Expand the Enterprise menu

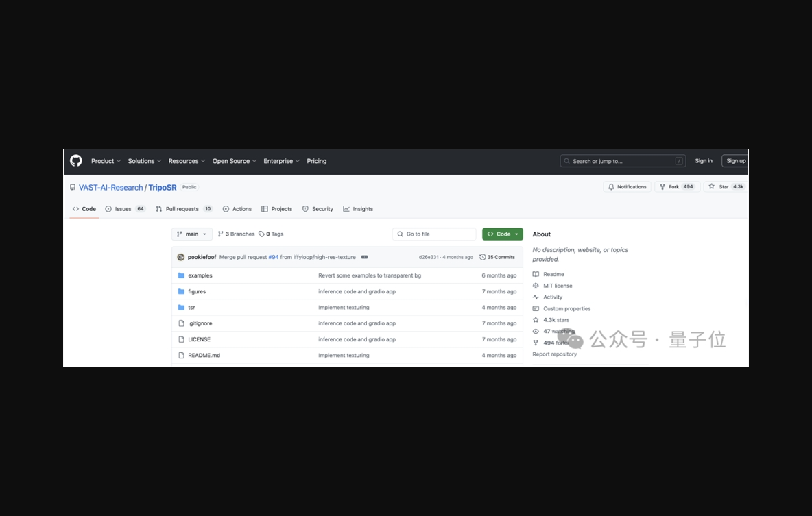[281, 161]
